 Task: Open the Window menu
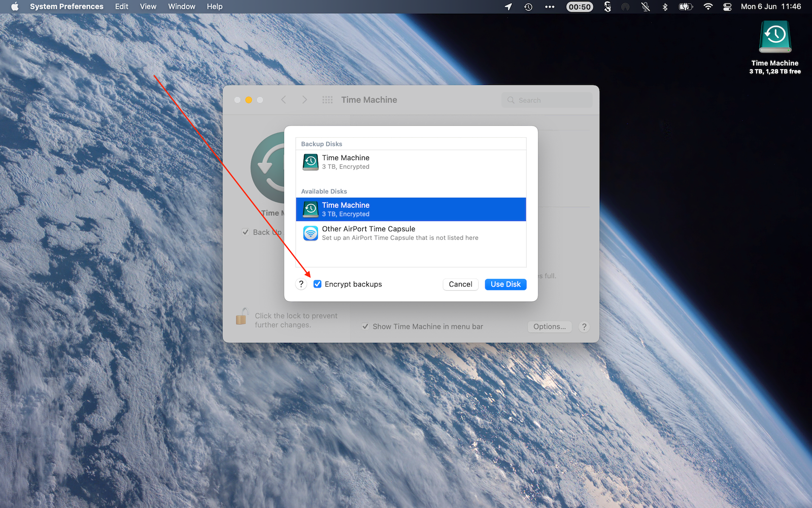[x=181, y=7]
